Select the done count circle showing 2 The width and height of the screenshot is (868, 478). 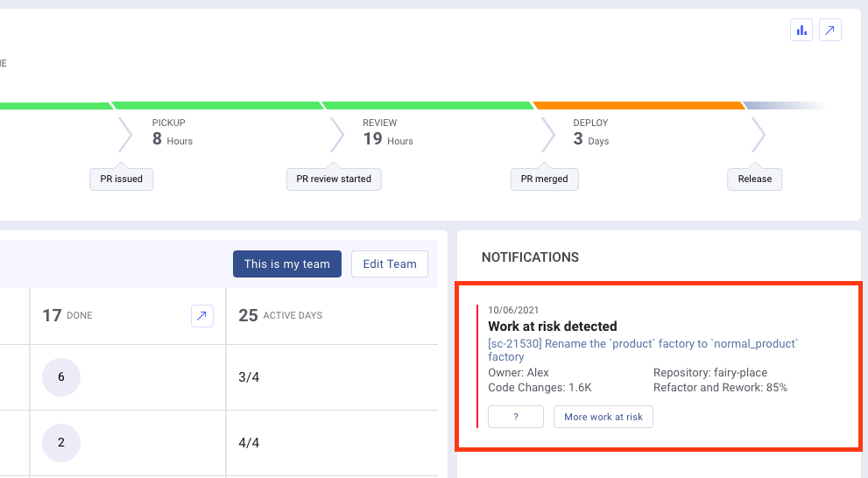[x=61, y=443]
